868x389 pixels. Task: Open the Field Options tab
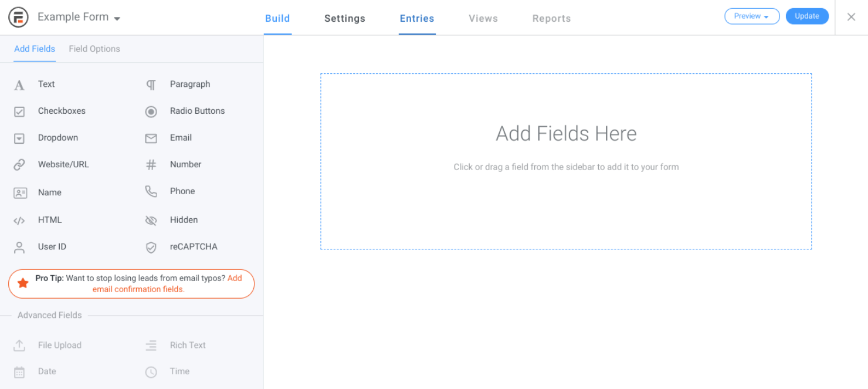[x=94, y=49]
